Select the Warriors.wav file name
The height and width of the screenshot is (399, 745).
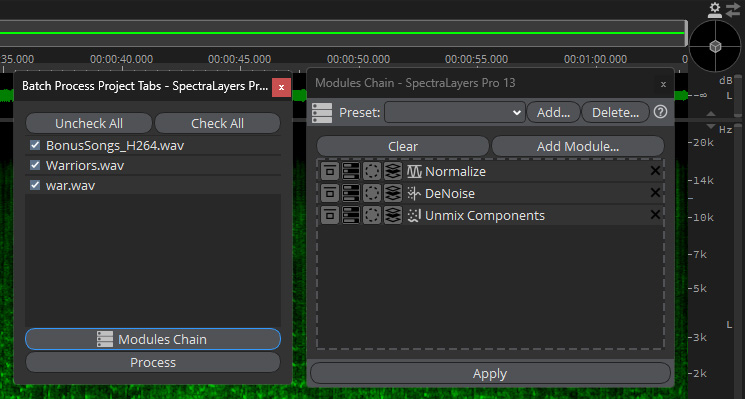tap(85, 165)
